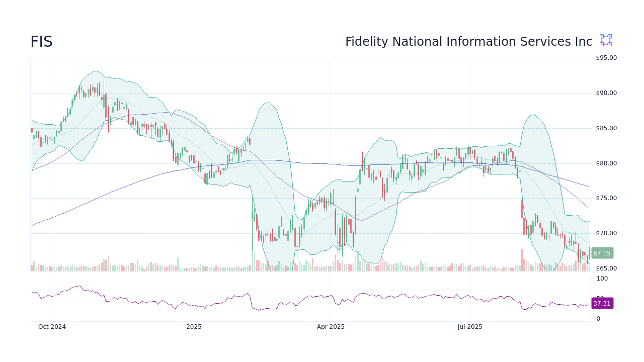Select the 2025 date axis label

tap(194, 327)
